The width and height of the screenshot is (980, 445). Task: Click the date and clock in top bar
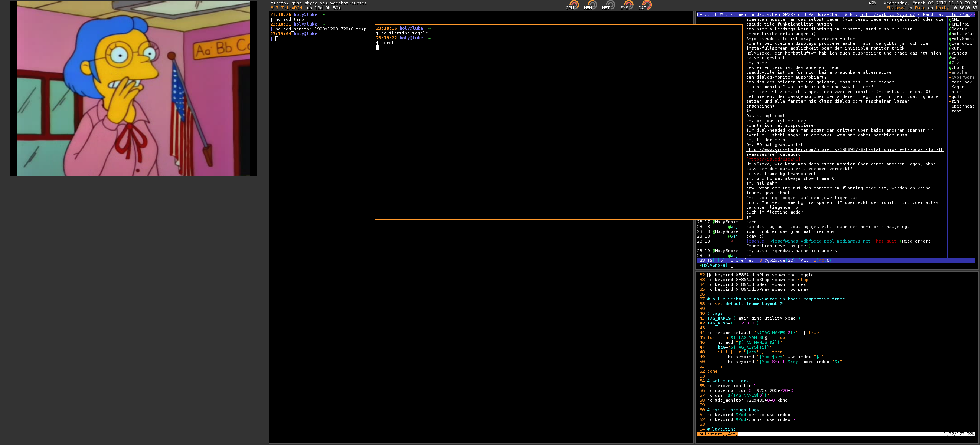[931, 3]
